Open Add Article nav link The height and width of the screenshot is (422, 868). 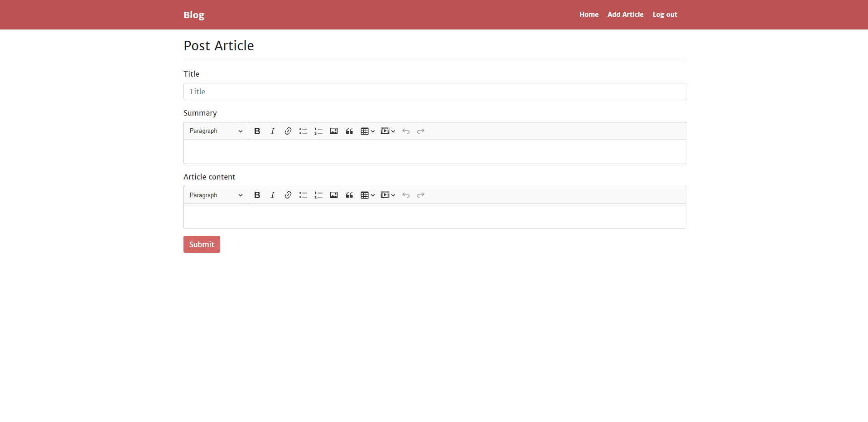(625, 15)
